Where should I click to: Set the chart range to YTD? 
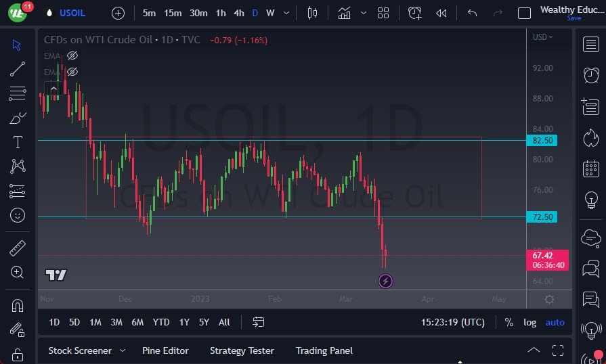click(161, 322)
